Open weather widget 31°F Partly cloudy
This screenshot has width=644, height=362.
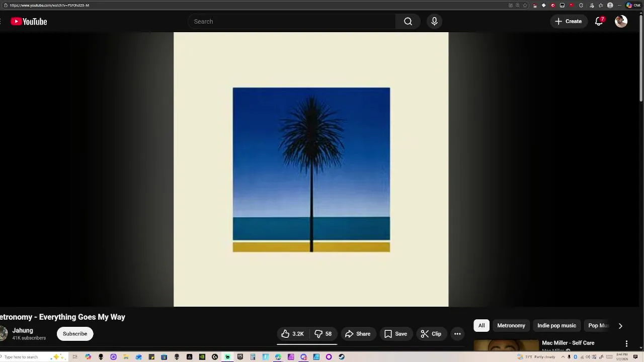(536, 357)
